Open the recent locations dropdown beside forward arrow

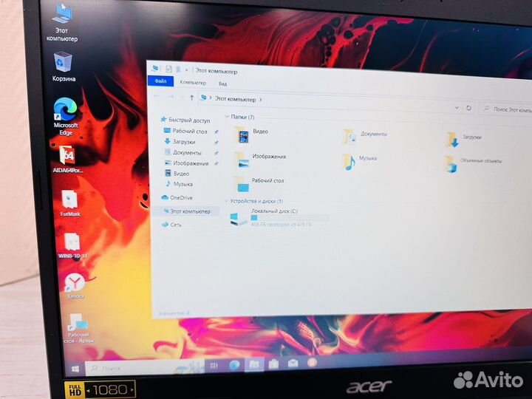tap(182, 98)
